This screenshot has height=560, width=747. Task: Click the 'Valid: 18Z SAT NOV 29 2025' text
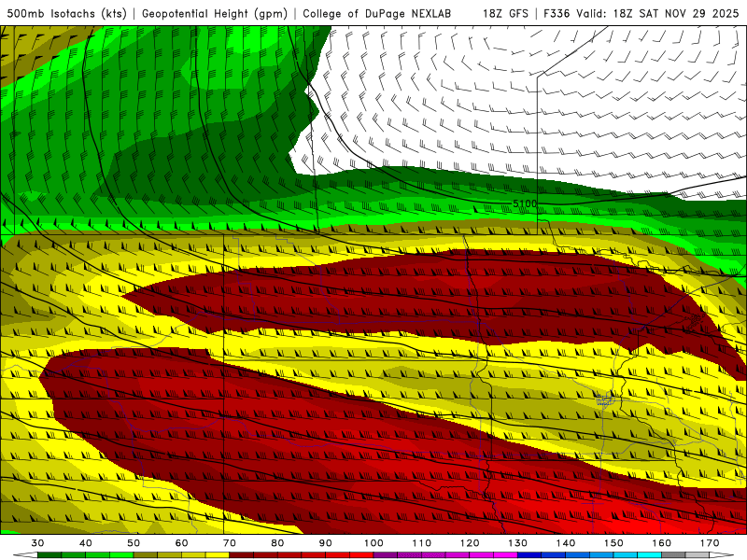pos(657,13)
